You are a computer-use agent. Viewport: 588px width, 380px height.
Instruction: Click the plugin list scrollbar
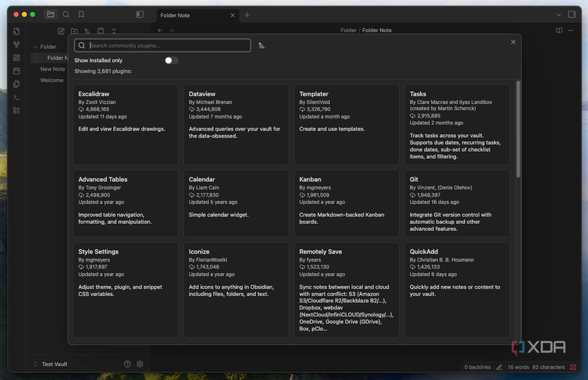click(518, 129)
